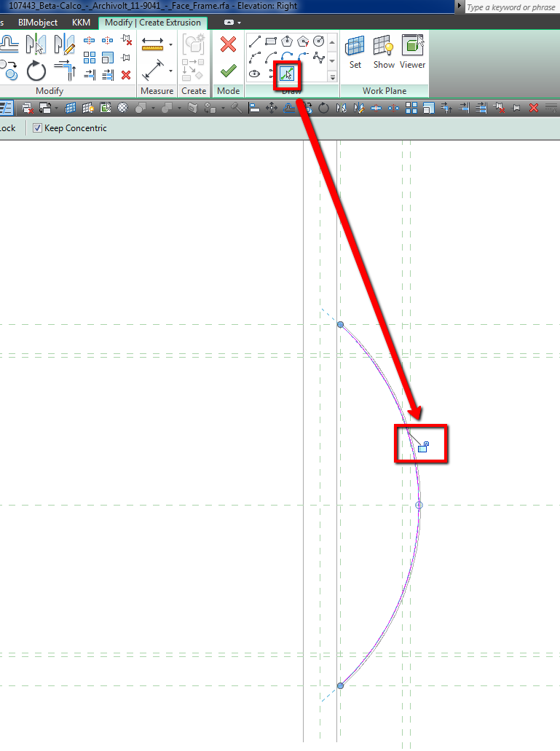Click Measure Between Two References tool
The image size is (560, 751).
click(x=153, y=44)
